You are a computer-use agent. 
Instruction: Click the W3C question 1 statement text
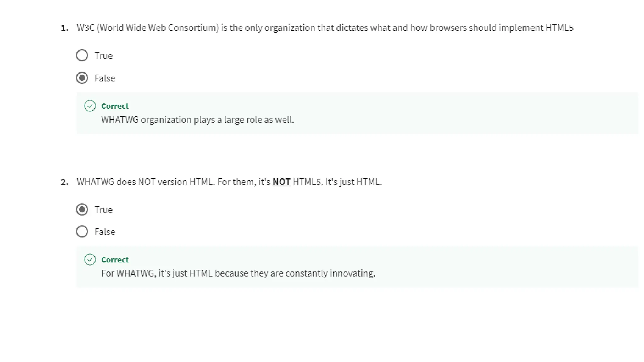click(x=325, y=28)
